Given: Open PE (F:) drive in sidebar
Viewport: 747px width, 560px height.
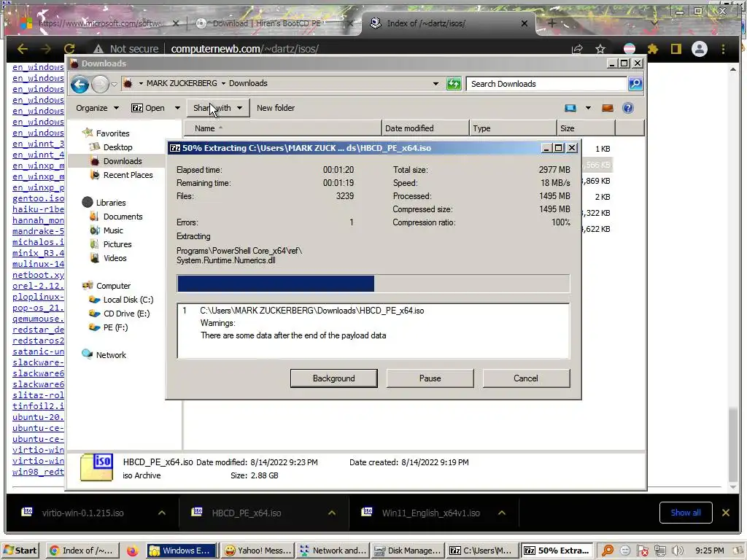Looking at the screenshot, I should [x=115, y=327].
